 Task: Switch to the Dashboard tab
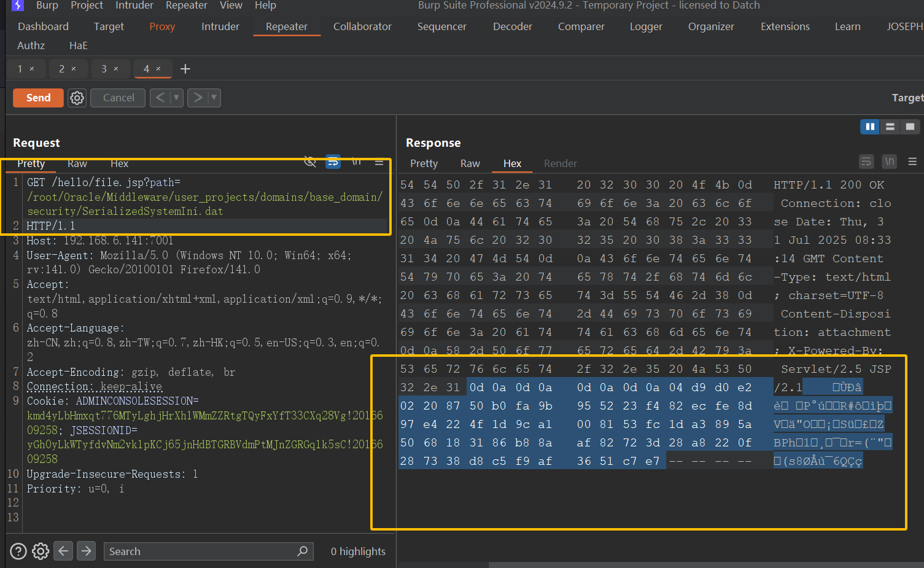[43, 26]
